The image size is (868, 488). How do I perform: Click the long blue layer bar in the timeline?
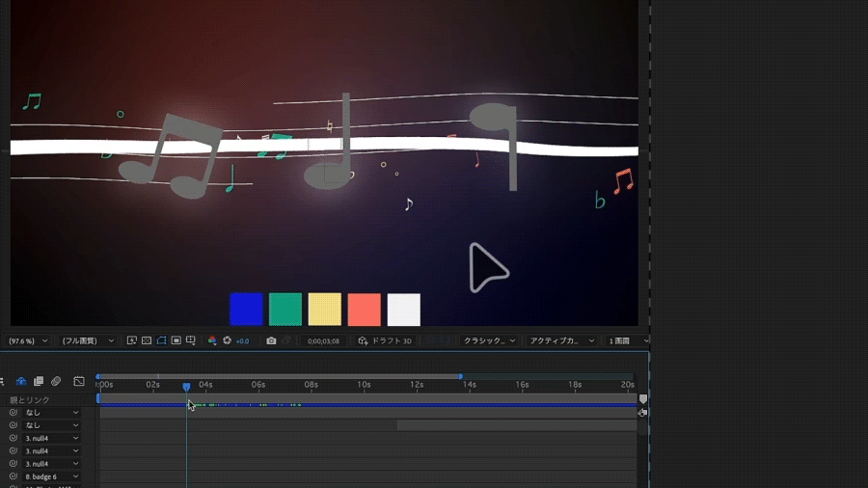pyautogui.click(x=368, y=405)
